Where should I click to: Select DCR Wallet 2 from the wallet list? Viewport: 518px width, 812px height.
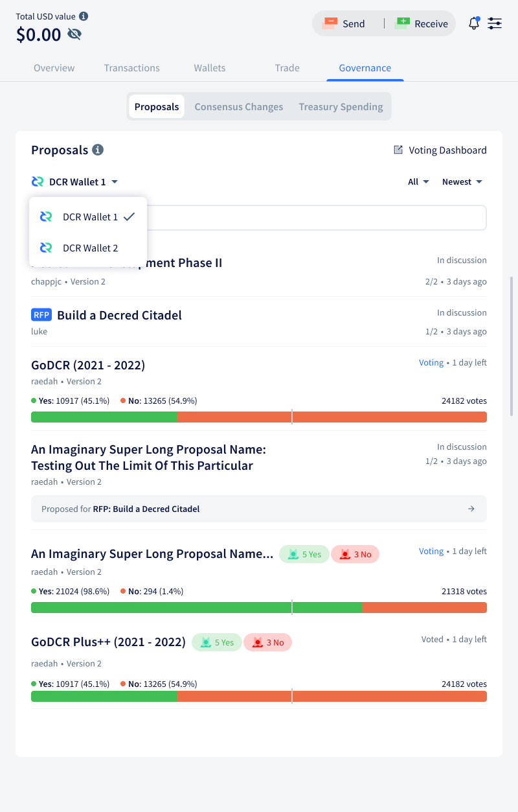pyautogui.click(x=90, y=248)
